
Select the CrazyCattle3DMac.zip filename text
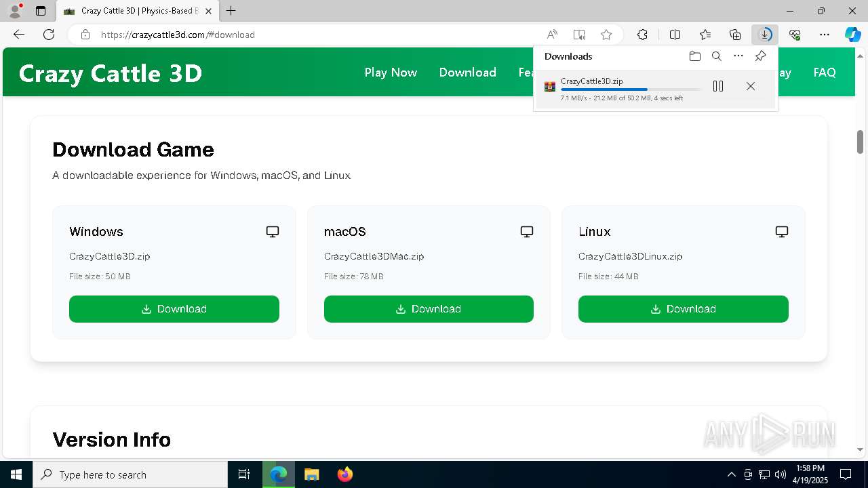click(x=374, y=256)
